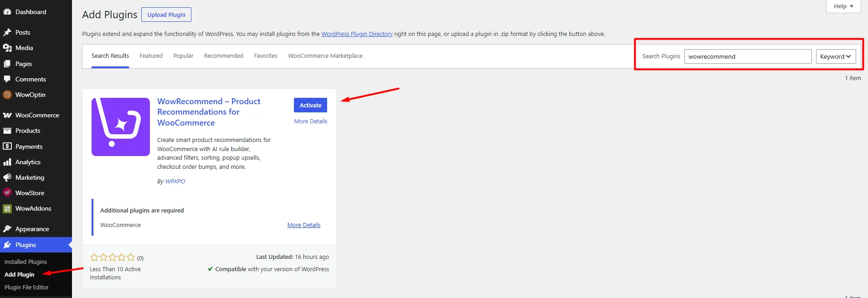Click the Comments bubble icon
The height and width of the screenshot is (298, 868).
click(x=7, y=79)
